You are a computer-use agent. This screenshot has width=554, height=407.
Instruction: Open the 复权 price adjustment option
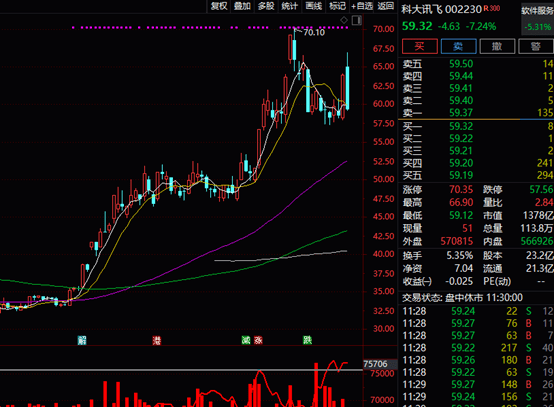click(x=219, y=6)
